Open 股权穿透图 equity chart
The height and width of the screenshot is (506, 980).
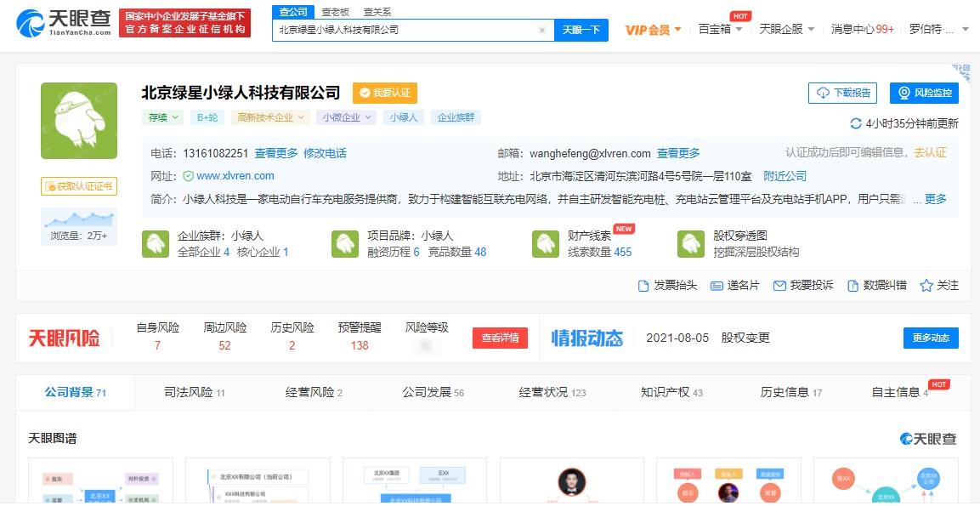[739, 243]
